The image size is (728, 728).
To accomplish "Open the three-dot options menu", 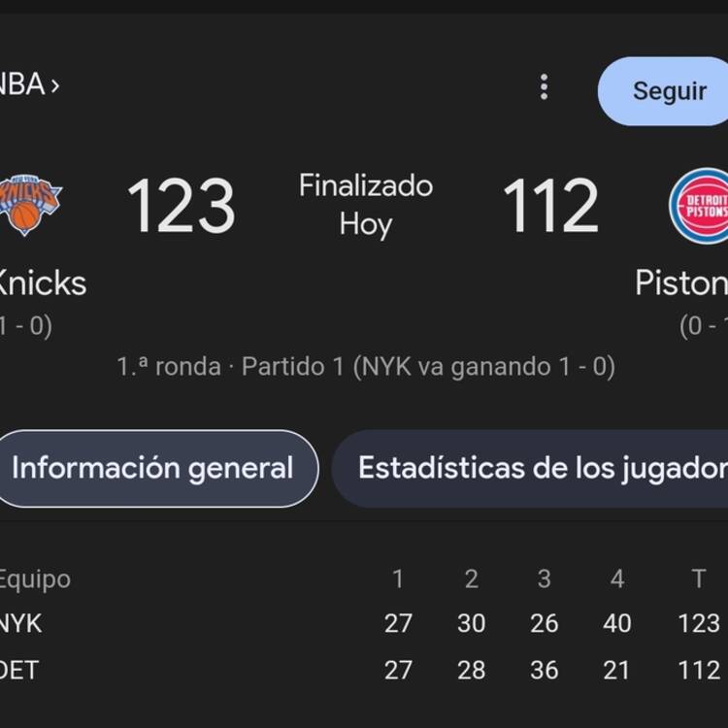I will pyautogui.click(x=545, y=86).
